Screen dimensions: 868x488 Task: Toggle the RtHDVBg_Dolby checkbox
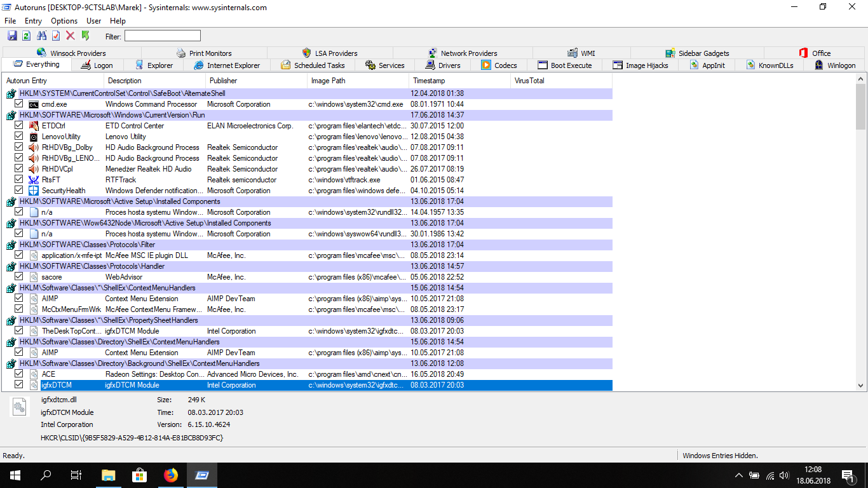tap(19, 147)
